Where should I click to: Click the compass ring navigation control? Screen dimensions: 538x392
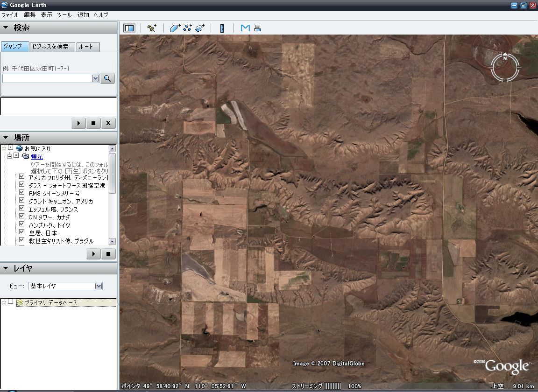click(505, 68)
